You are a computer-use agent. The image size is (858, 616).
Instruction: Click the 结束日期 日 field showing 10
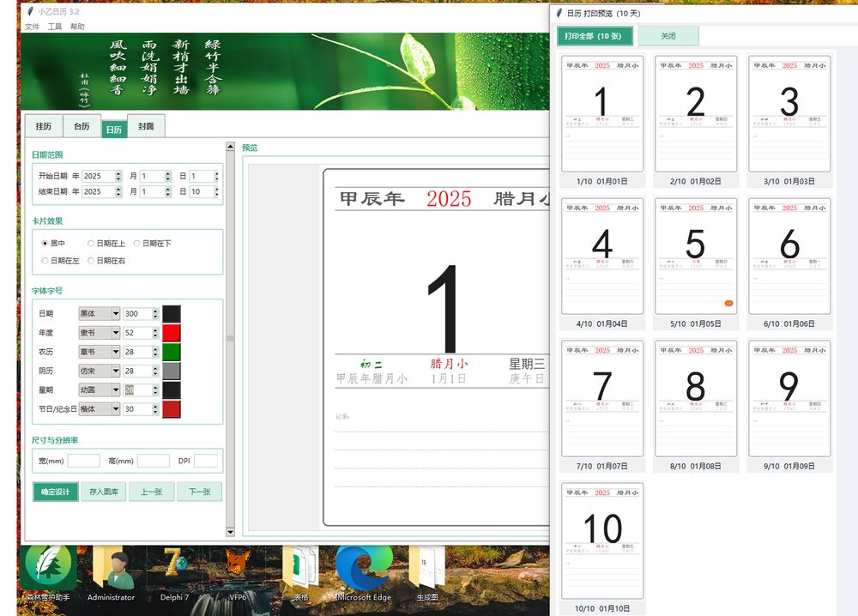coord(202,191)
